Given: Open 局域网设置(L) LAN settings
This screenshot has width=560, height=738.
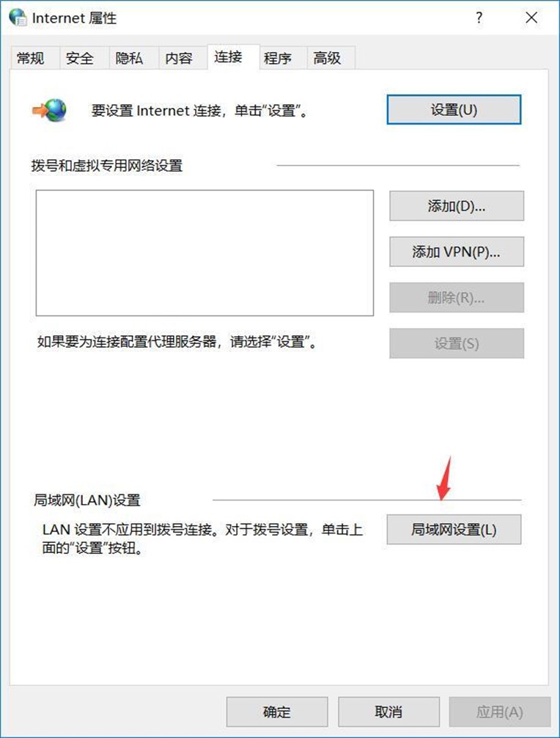Looking at the screenshot, I should (454, 530).
